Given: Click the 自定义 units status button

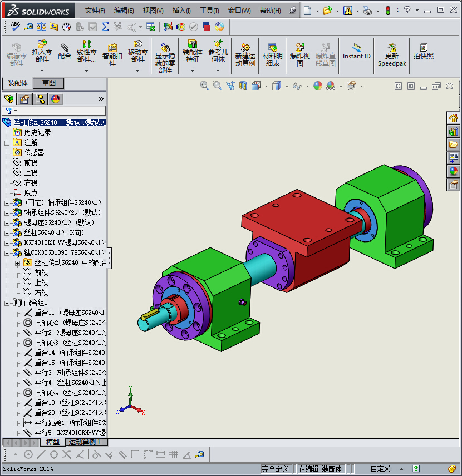Looking at the screenshot, I should click(380, 469).
